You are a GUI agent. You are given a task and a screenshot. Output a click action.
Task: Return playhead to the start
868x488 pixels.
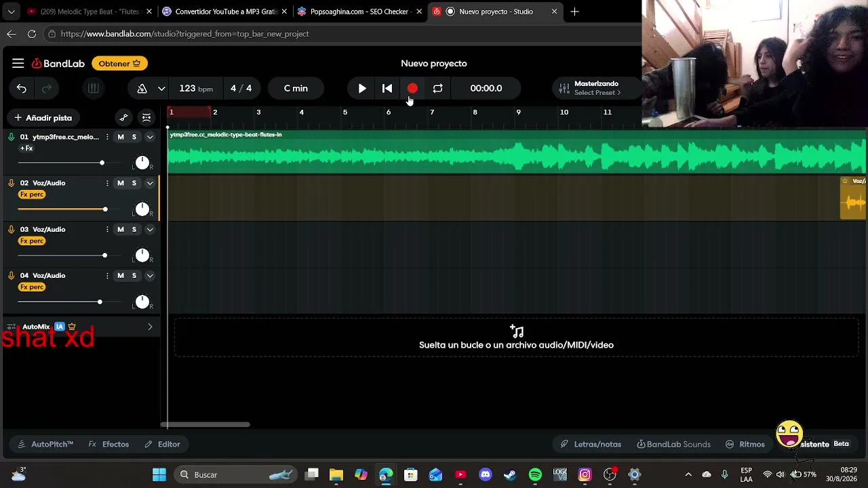(387, 88)
